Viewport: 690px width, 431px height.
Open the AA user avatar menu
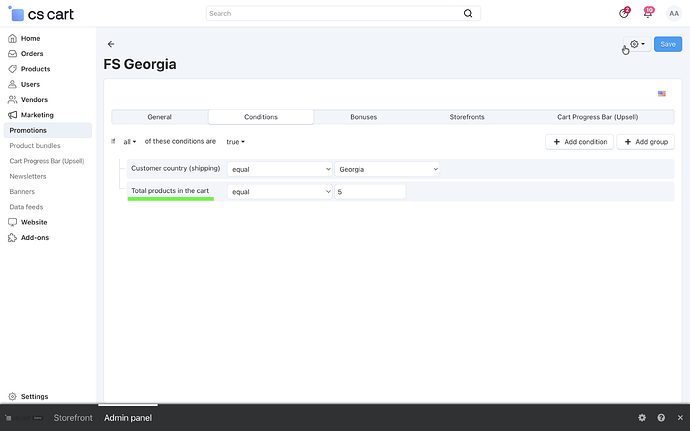673,14
